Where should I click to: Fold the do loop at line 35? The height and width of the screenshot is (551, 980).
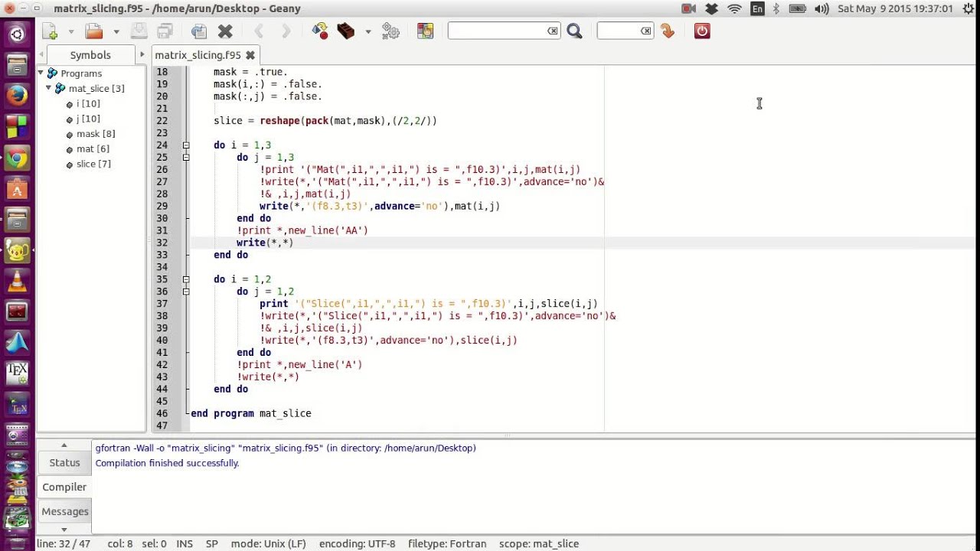[x=186, y=279]
